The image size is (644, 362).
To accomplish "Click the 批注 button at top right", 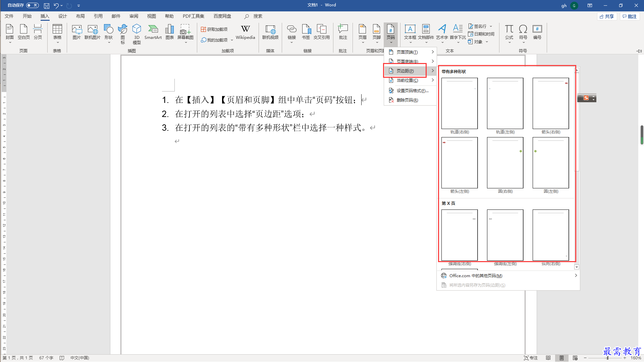I will point(630,16).
